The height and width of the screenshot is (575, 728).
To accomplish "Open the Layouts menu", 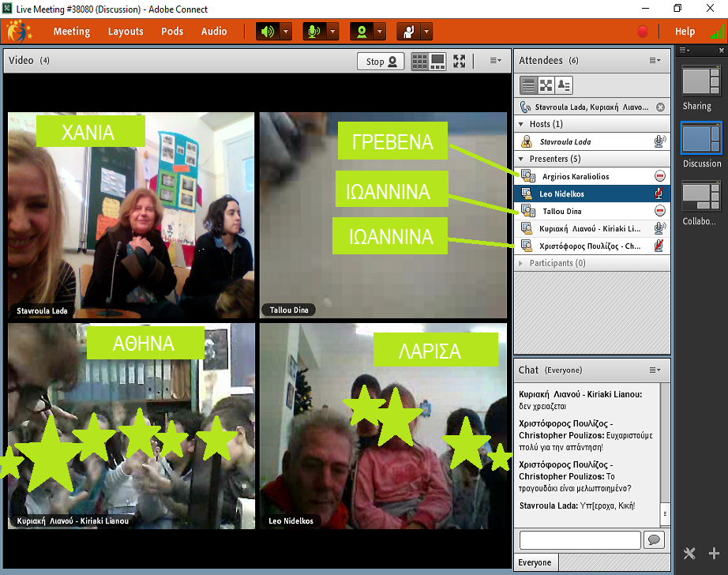I will point(126,31).
